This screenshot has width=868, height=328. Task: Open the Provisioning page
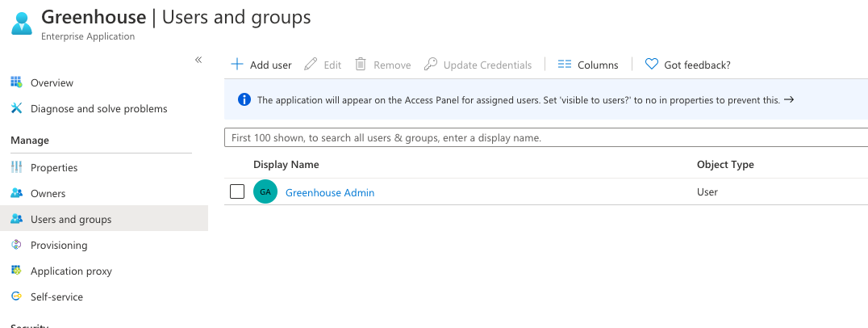point(59,245)
